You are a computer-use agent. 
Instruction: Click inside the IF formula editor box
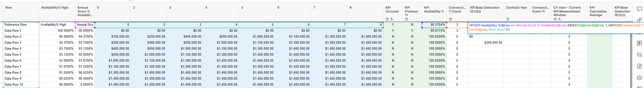coord(555,27)
